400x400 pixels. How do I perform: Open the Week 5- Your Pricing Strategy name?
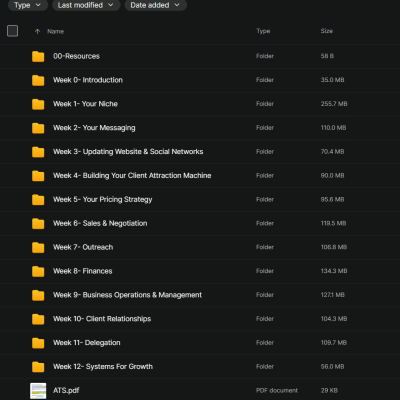103,199
